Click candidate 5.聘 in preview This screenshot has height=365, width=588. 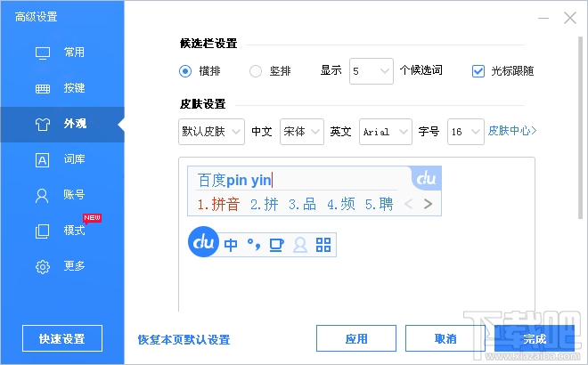[x=380, y=204]
